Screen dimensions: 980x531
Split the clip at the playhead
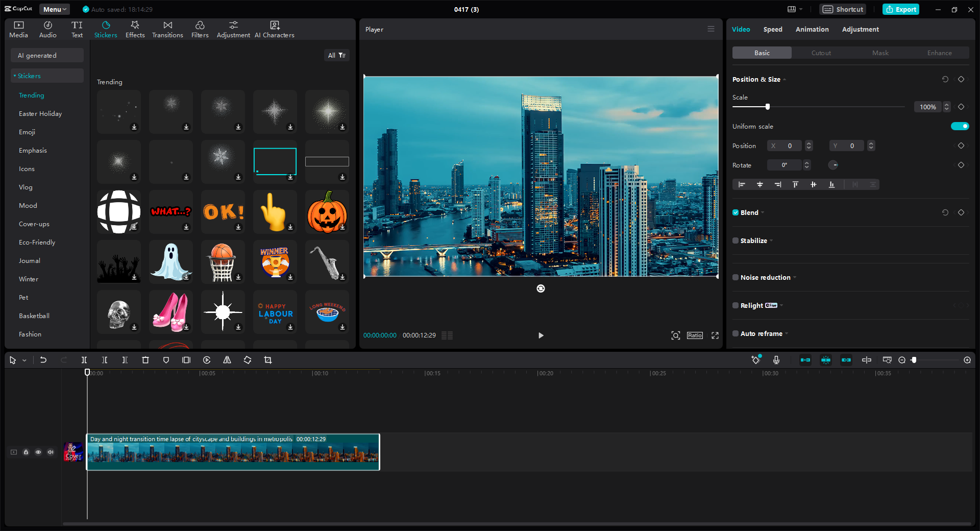click(x=84, y=360)
